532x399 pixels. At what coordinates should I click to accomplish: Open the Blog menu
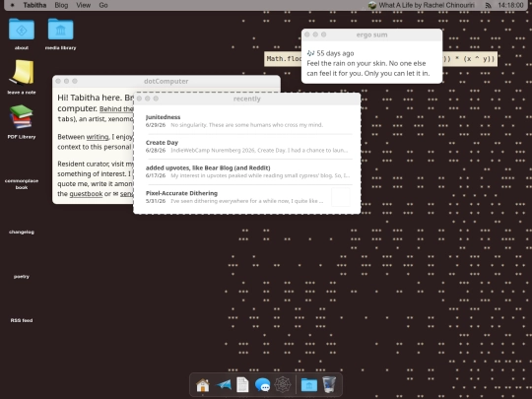point(61,5)
